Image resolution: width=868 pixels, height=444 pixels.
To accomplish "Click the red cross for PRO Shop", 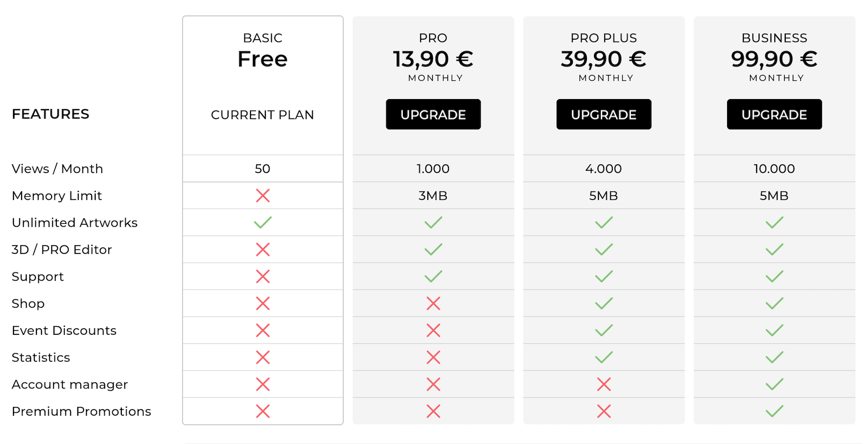I will click(434, 303).
